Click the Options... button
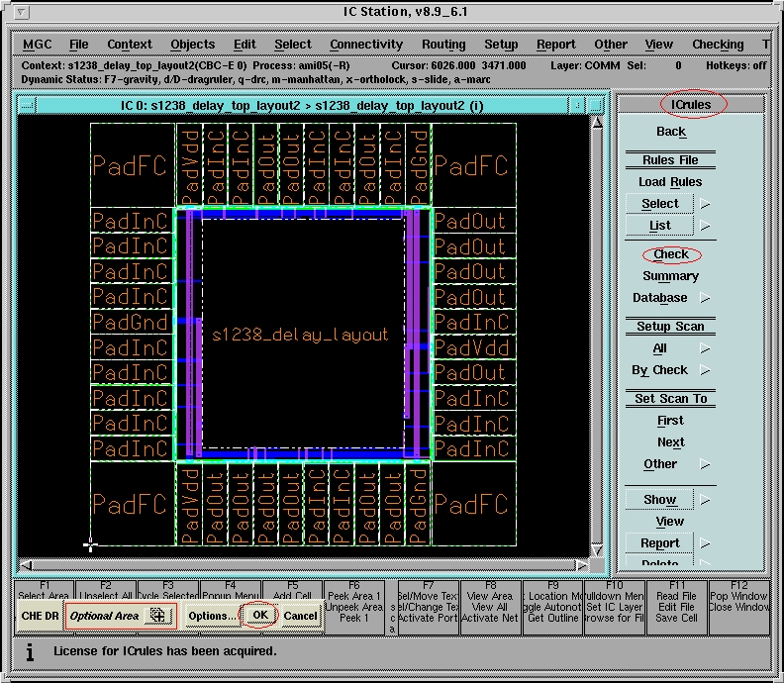The width and height of the screenshot is (784, 683). [212, 615]
